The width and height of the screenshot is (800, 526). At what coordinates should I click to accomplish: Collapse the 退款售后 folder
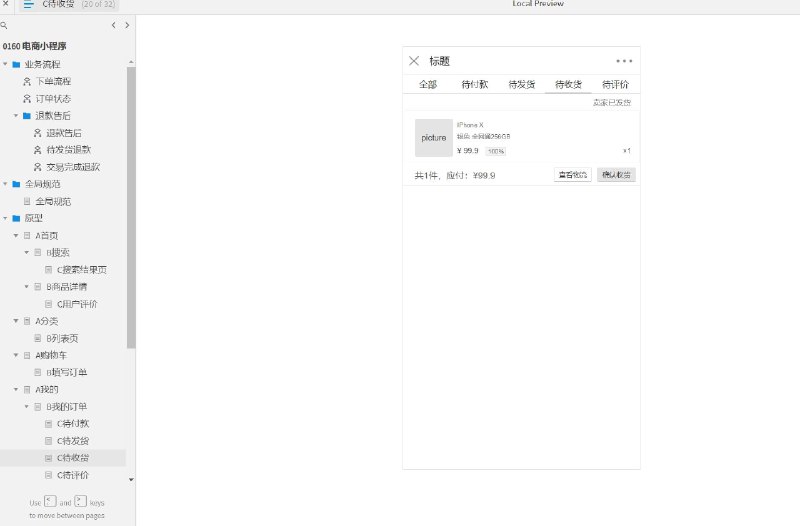point(16,116)
